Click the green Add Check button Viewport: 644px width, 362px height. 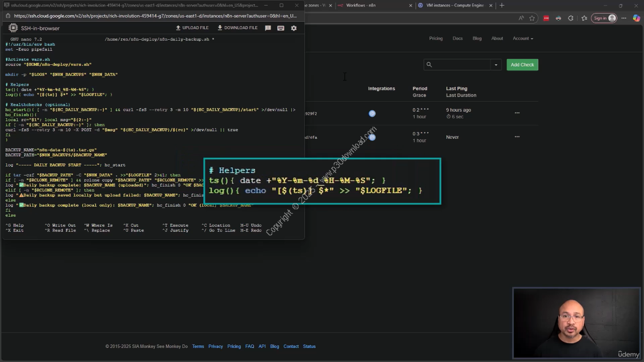point(522,65)
